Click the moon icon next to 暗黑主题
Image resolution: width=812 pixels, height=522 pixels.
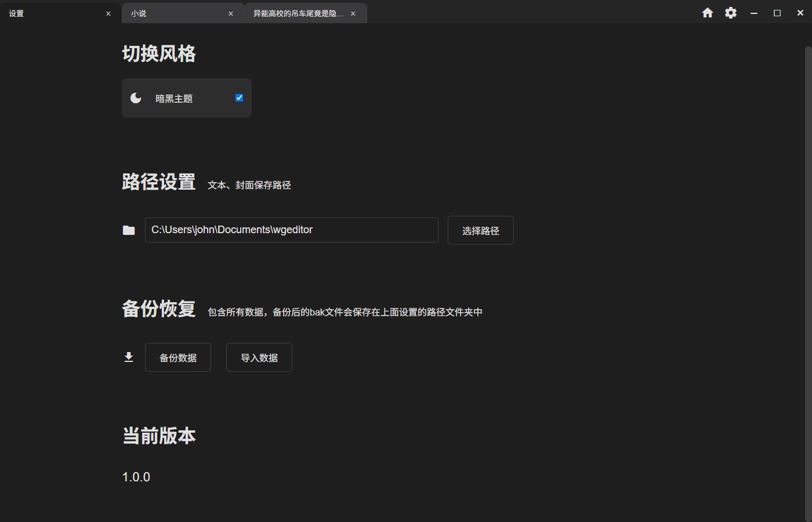(135, 97)
